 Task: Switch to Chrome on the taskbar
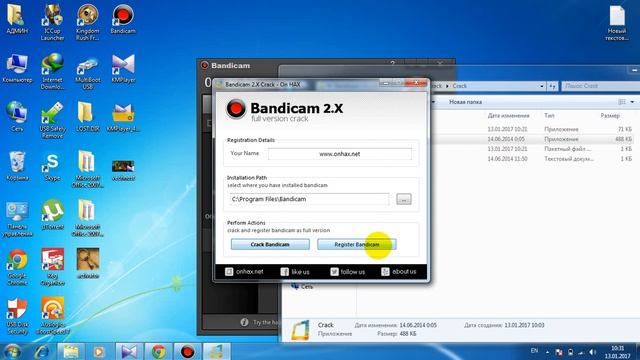coord(158,351)
